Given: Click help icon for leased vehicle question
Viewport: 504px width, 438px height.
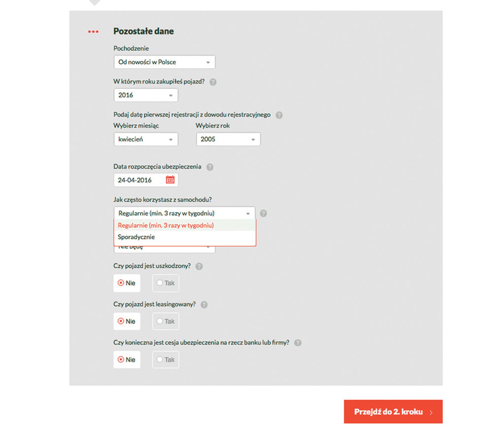Looking at the screenshot, I should 204,305.
